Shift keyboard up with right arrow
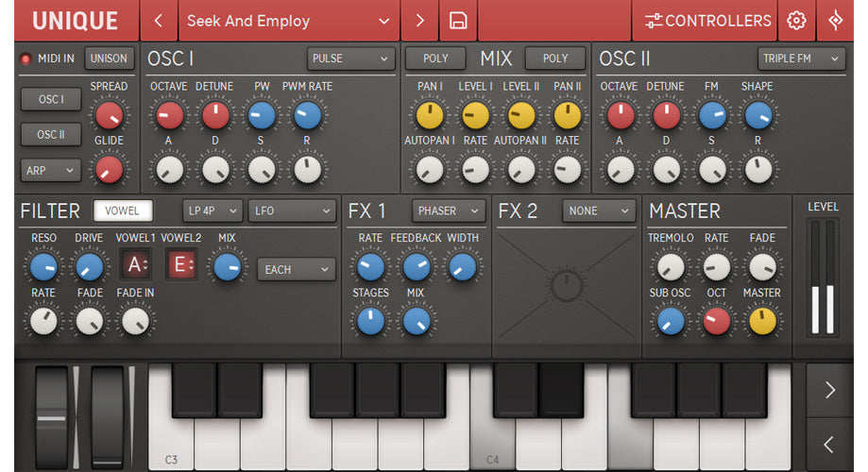Image resolution: width=868 pixels, height=472 pixels. click(829, 390)
